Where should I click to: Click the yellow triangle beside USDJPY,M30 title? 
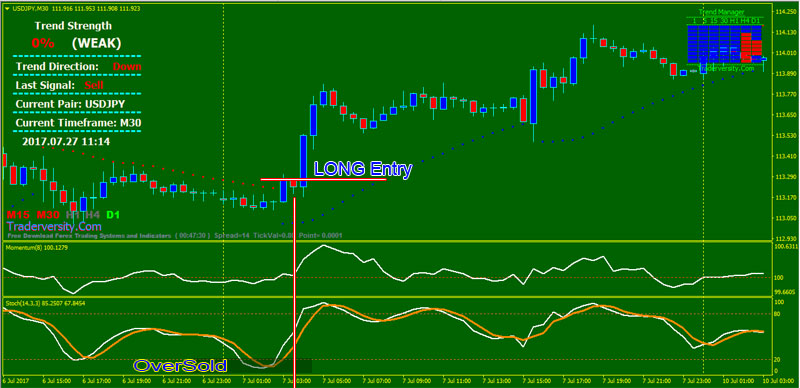coord(7,9)
